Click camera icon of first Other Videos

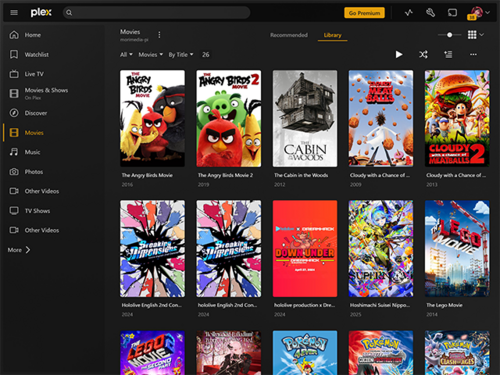coord(14,191)
